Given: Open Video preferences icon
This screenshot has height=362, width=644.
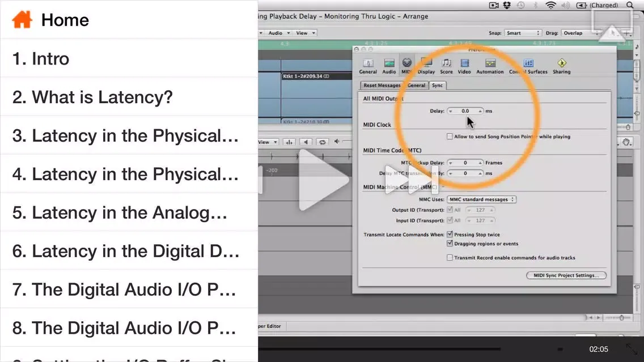Looking at the screenshot, I should click(x=464, y=66).
